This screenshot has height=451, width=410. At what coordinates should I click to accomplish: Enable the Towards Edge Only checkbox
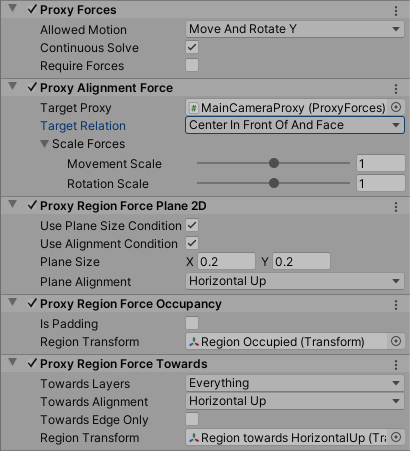point(192,419)
